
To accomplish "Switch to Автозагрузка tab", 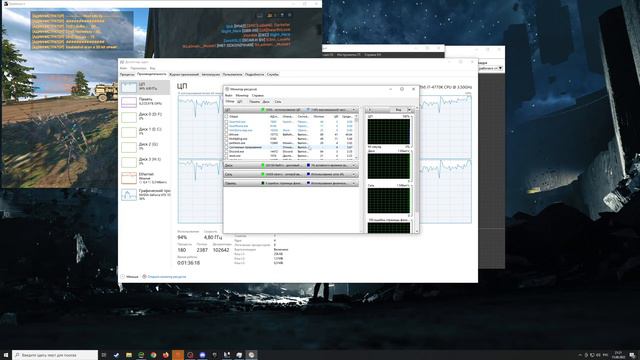I will point(211,74).
